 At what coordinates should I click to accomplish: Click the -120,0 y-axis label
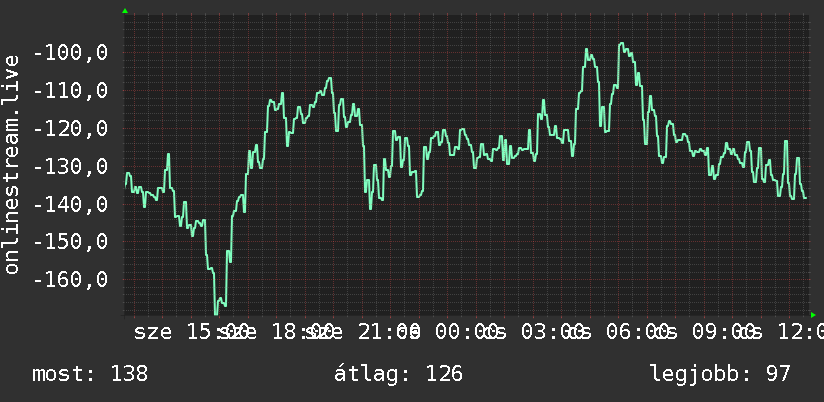pos(70,129)
